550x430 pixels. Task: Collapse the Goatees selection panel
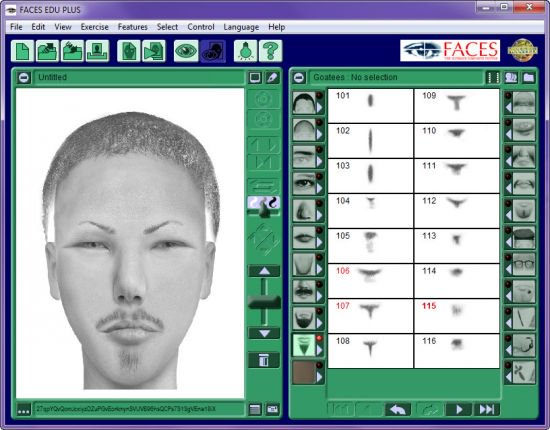[x=299, y=78]
